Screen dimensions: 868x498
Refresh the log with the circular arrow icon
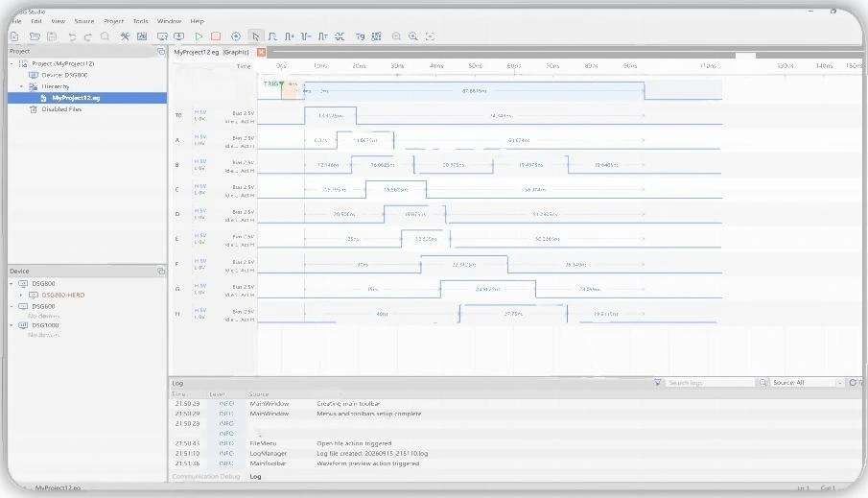click(x=853, y=383)
